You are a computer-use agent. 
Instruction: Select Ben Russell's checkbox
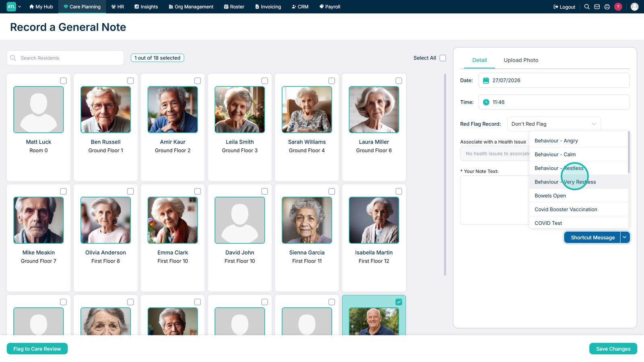tap(130, 81)
